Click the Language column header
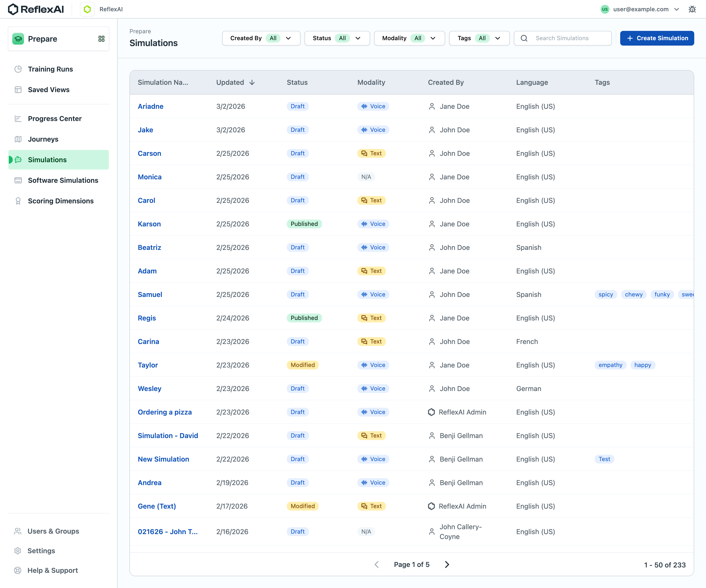This screenshot has width=706, height=588. click(x=532, y=82)
